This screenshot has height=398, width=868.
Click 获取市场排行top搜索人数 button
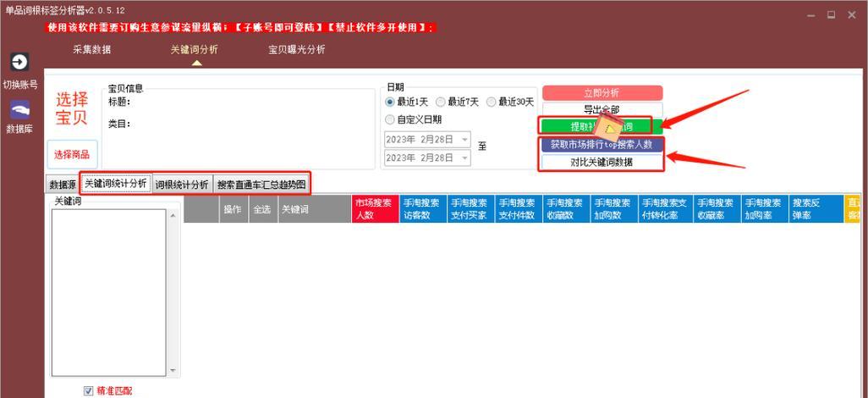tap(602, 146)
